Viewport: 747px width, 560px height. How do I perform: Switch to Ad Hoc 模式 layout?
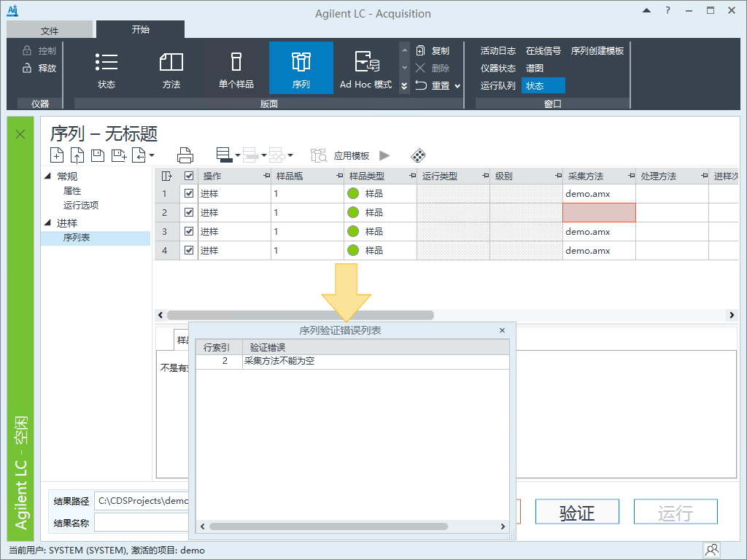click(x=366, y=69)
